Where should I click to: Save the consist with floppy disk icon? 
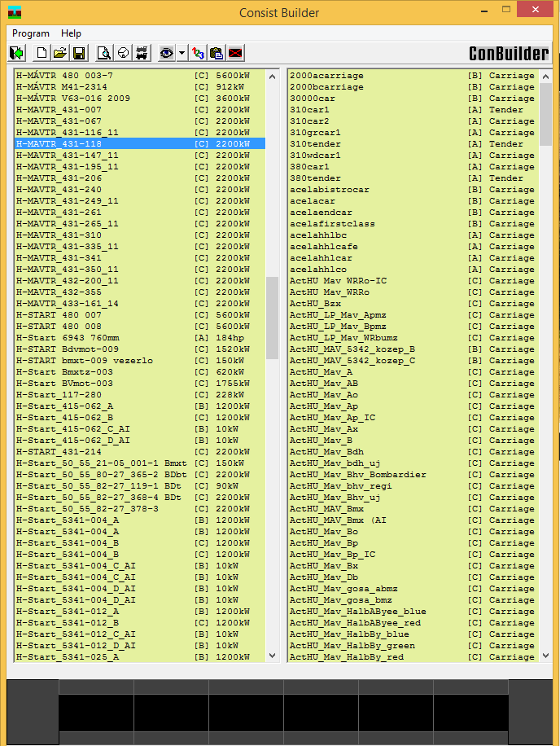(79, 53)
